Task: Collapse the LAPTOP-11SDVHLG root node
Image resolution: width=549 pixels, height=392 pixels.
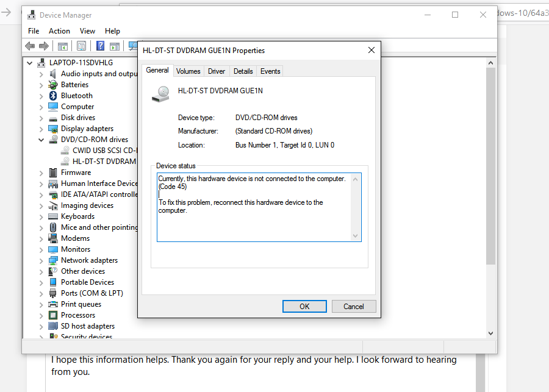Action: point(29,63)
